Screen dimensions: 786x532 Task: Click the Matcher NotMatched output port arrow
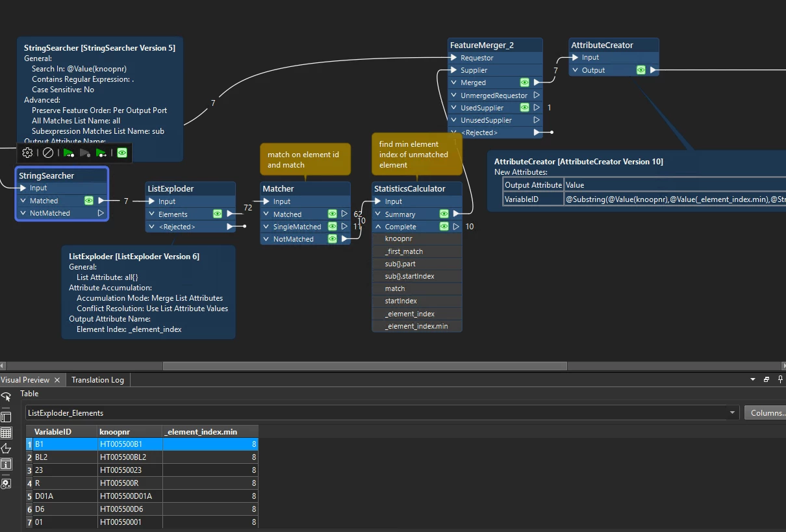tap(346, 239)
